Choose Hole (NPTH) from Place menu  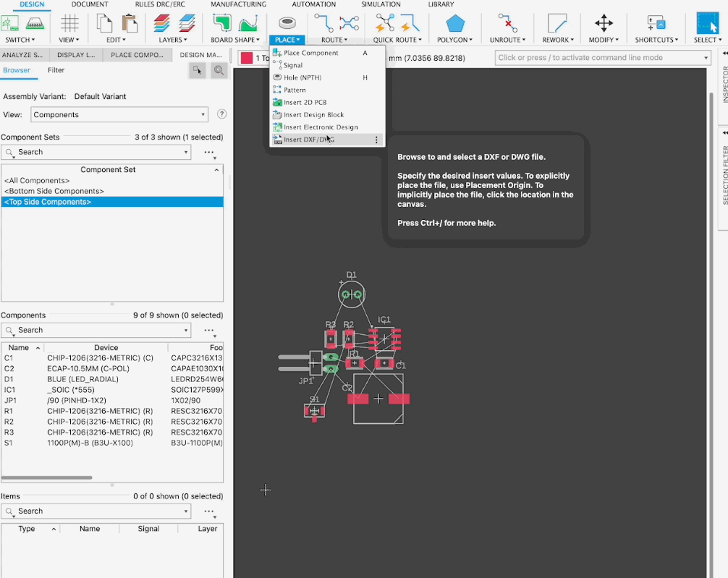[x=302, y=77]
